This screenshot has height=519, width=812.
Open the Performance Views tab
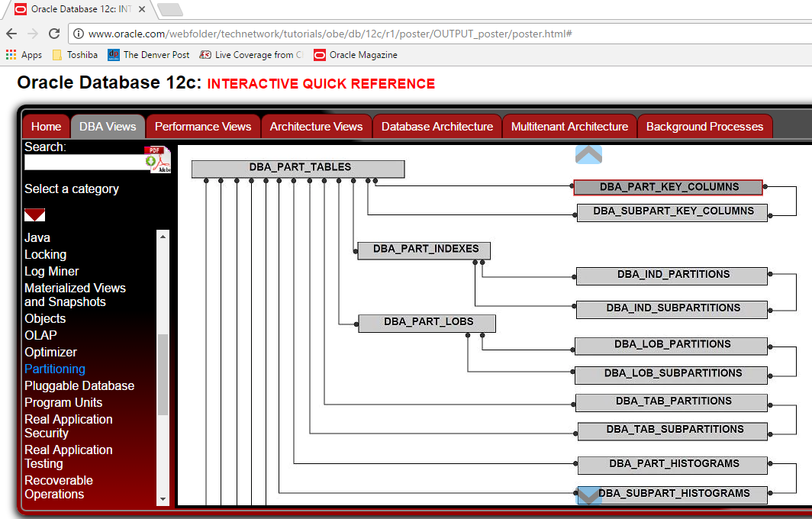tap(203, 127)
